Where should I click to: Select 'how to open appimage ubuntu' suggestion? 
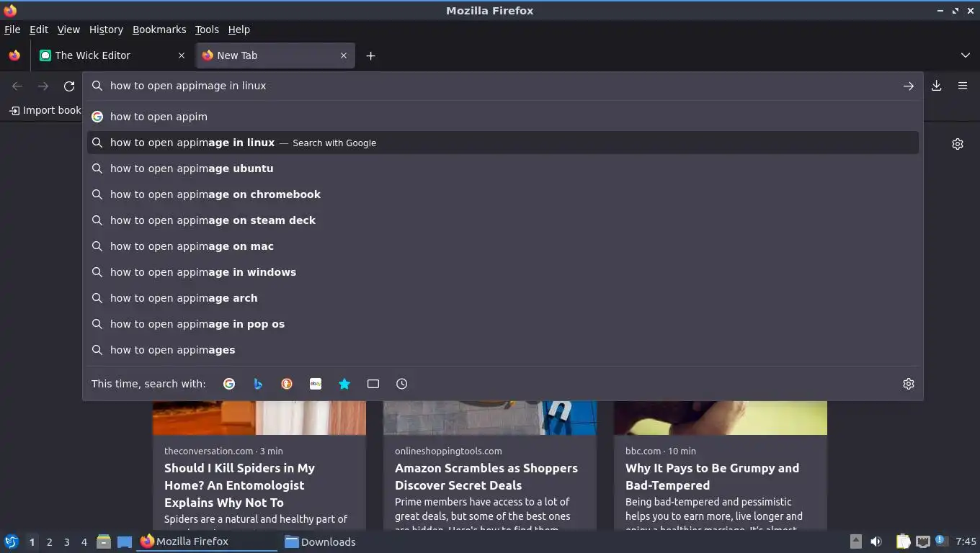503,168
